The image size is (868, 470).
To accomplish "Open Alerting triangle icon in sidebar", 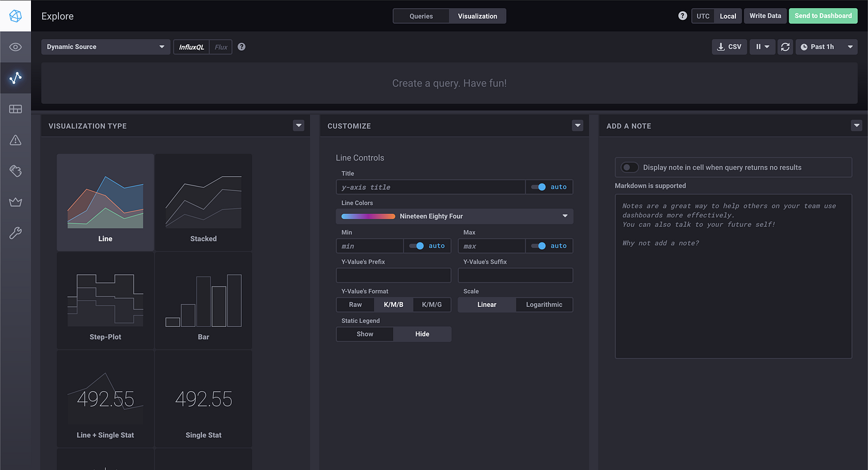I will [x=15, y=140].
